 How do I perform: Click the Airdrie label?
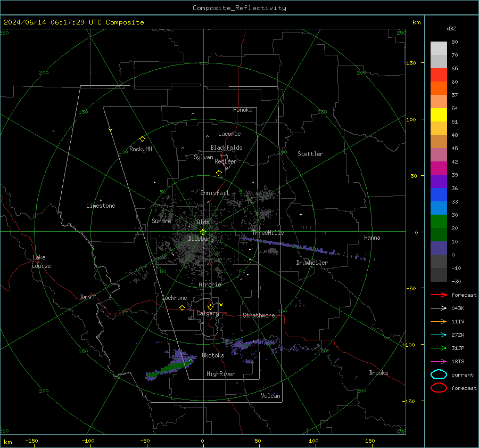210,284
